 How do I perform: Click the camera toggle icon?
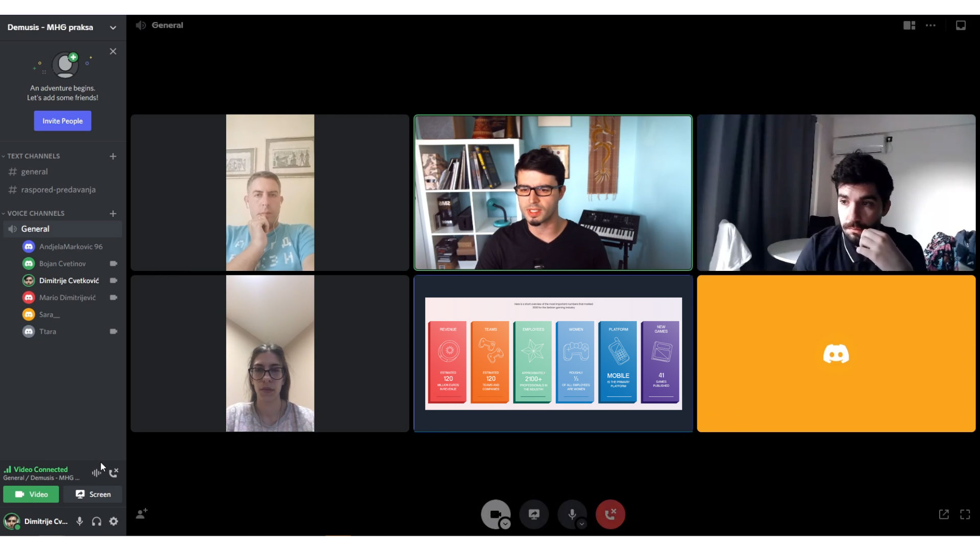[x=496, y=514]
